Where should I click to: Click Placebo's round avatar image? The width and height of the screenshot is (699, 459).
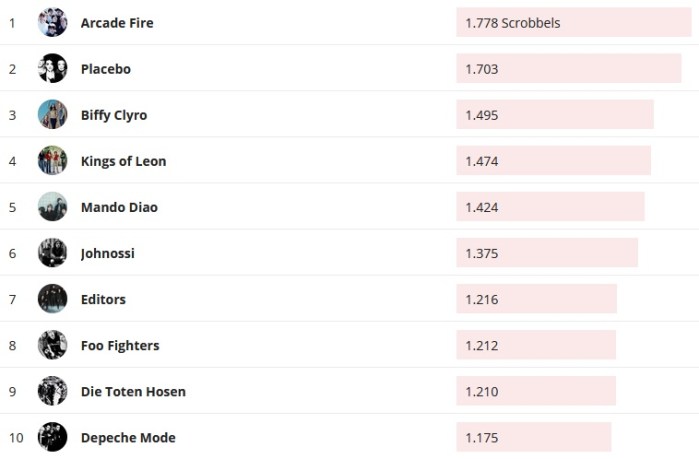pos(52,68)
